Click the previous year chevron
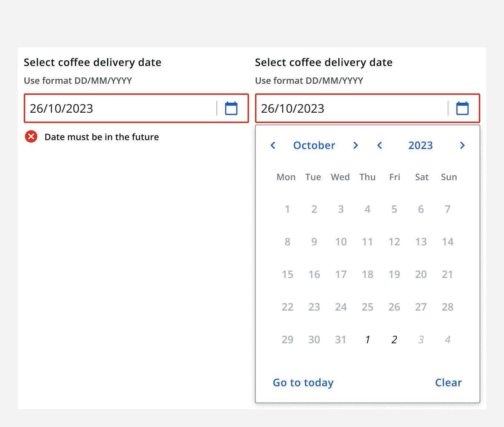 coord(379,145)
